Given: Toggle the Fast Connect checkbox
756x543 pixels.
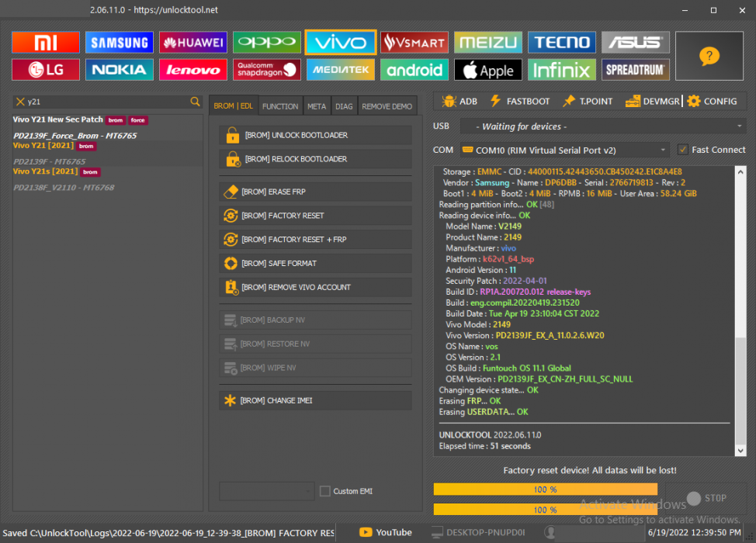Looking at the screenshot, I should pyautogui.click(x=683, y=150).
